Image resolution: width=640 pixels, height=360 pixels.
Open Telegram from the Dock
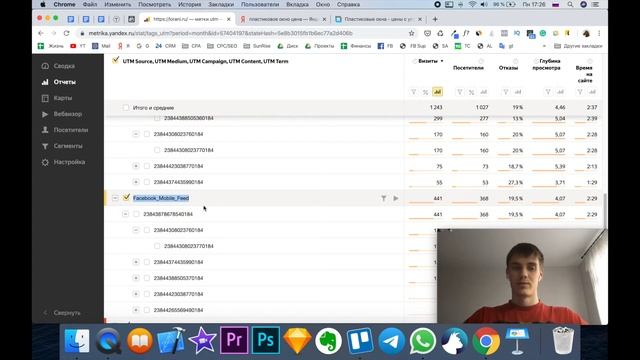click(391, 341)
